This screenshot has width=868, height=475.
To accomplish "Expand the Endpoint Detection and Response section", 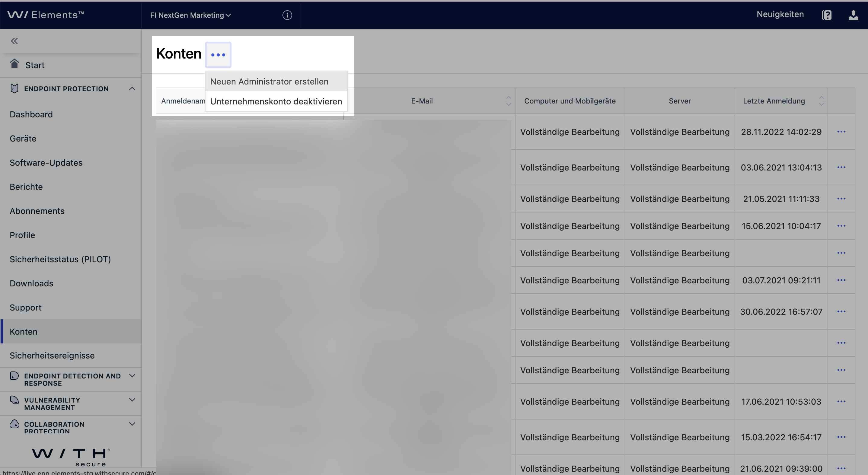I will coord(132,376).
